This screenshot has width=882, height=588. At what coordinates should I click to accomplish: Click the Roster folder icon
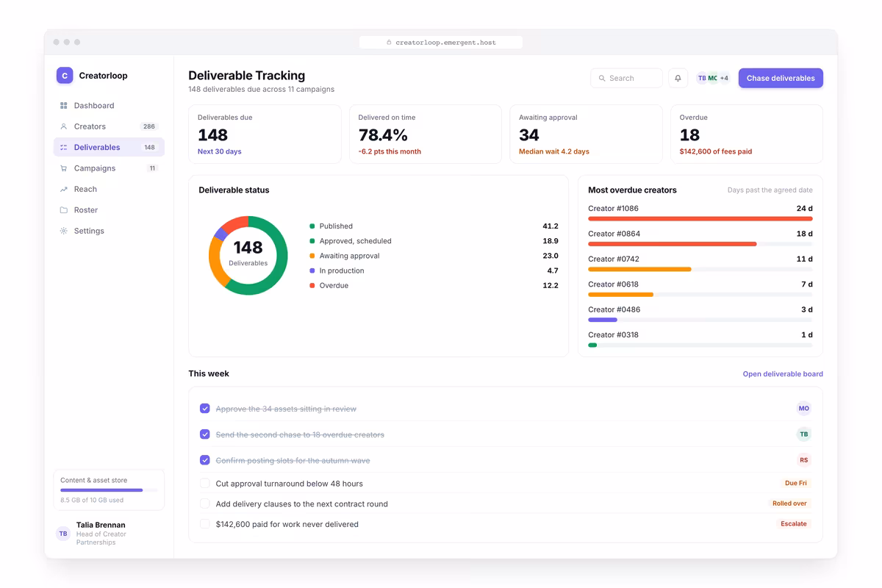pyautogui.click(x=64, y=210)
